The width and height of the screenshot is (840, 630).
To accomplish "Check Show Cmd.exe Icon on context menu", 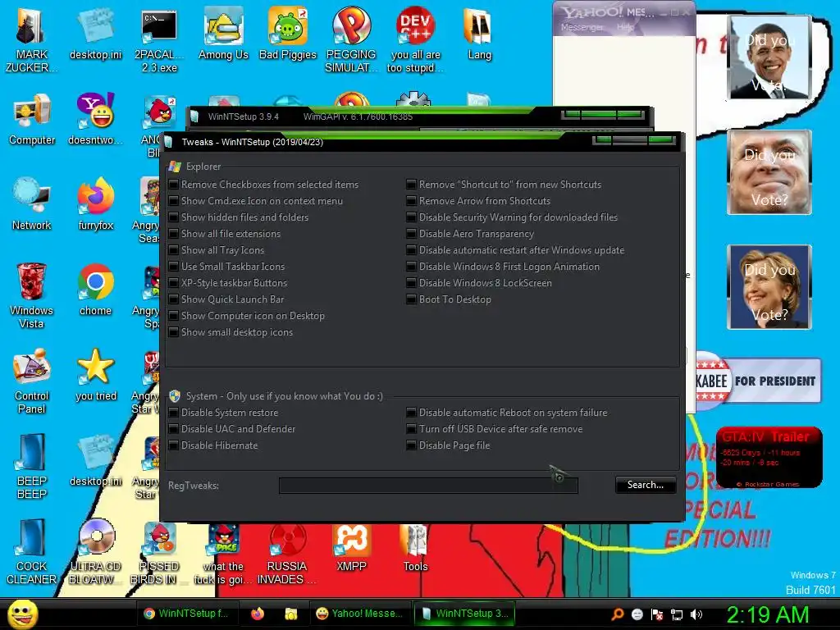I will [x=174, y=201].
